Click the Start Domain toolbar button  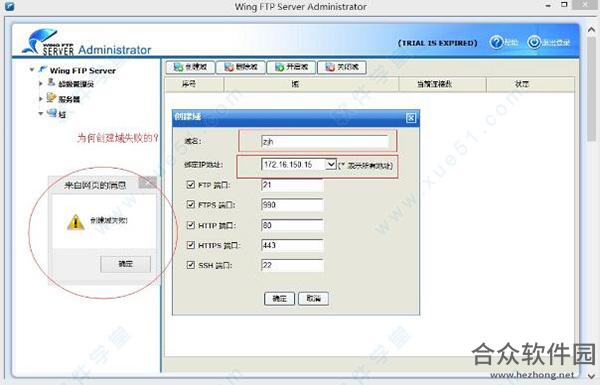click(291, 67)
